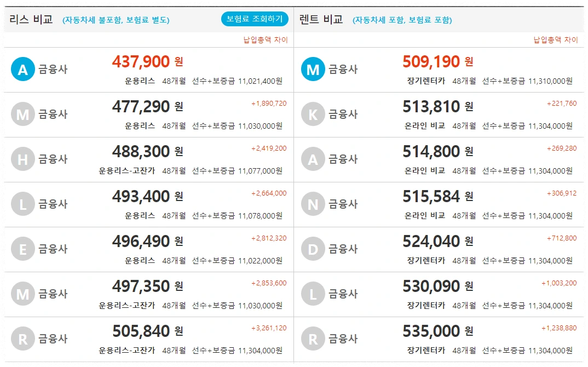Open the 보험료 조회하기 quote button

pyautogui.click(x=253, y=18)
